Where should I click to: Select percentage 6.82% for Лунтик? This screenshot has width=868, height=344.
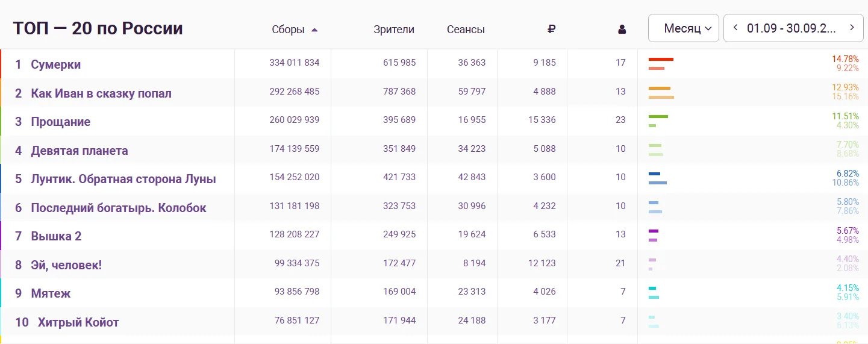[848, 174]
